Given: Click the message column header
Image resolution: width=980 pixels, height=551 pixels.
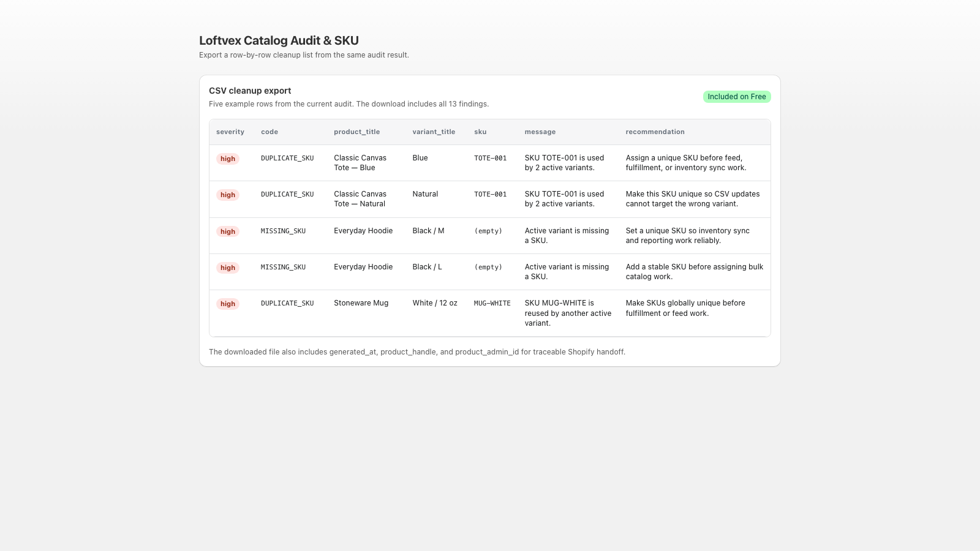Looking at the screenshot, I should click(540, 132).
